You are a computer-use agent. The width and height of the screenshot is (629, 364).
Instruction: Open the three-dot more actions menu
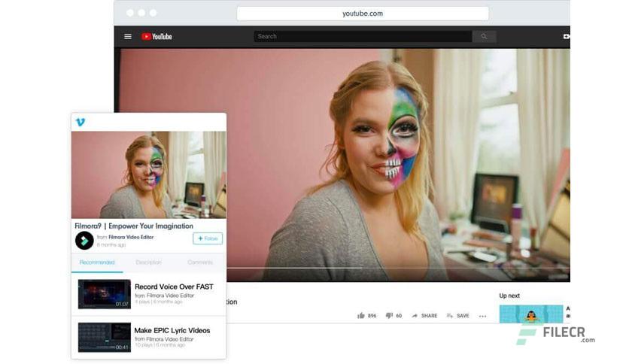482,316
